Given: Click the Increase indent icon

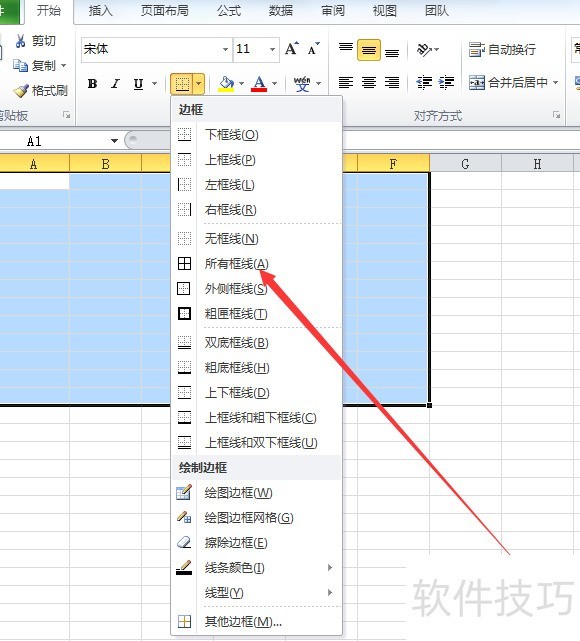Looking at the screenshot, I should tap(446, 83).
